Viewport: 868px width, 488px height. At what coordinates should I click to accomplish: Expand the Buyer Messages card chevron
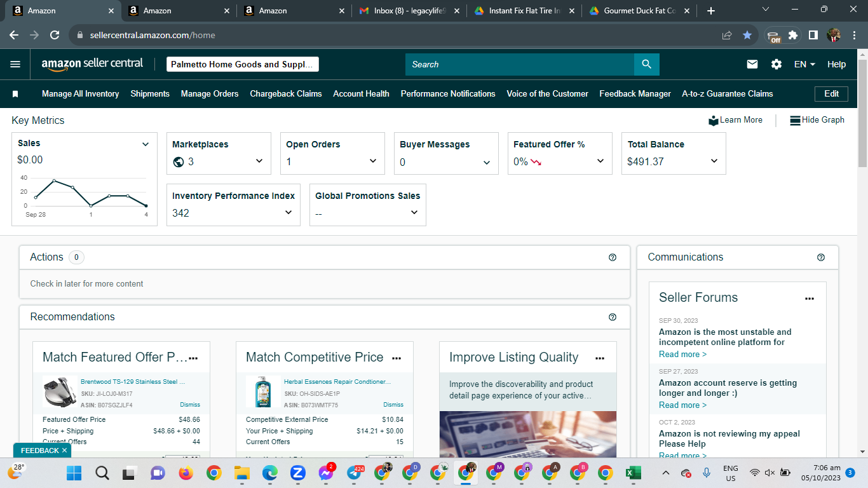[487, 162]
